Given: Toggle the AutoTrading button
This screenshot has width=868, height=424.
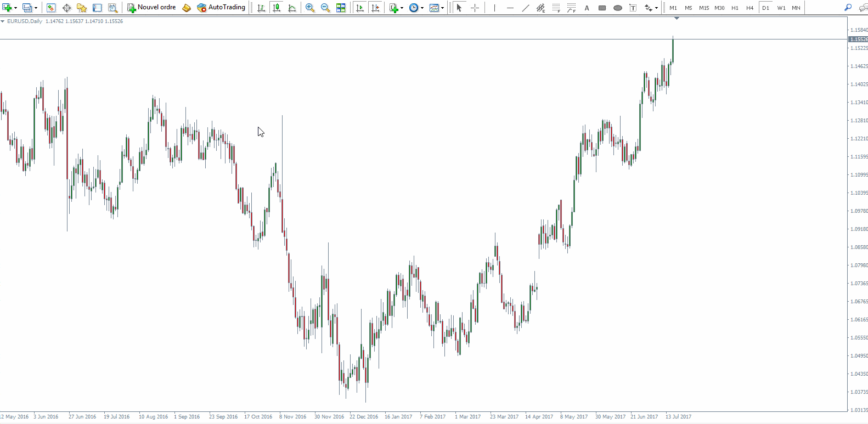Looking at the screenshot, I should click(221, 8).
